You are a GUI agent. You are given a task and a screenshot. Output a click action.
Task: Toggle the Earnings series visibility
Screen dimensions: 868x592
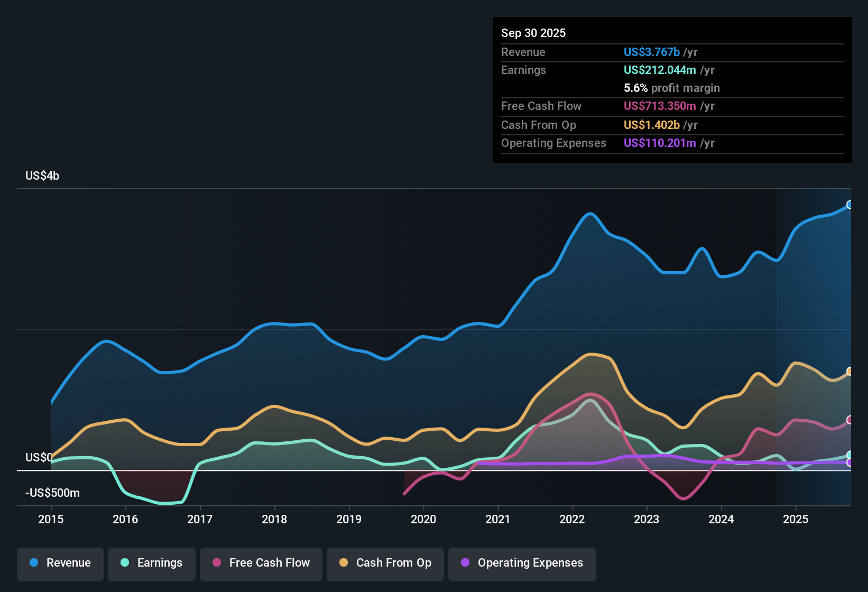pyautogui.click(x=152, y=563)
